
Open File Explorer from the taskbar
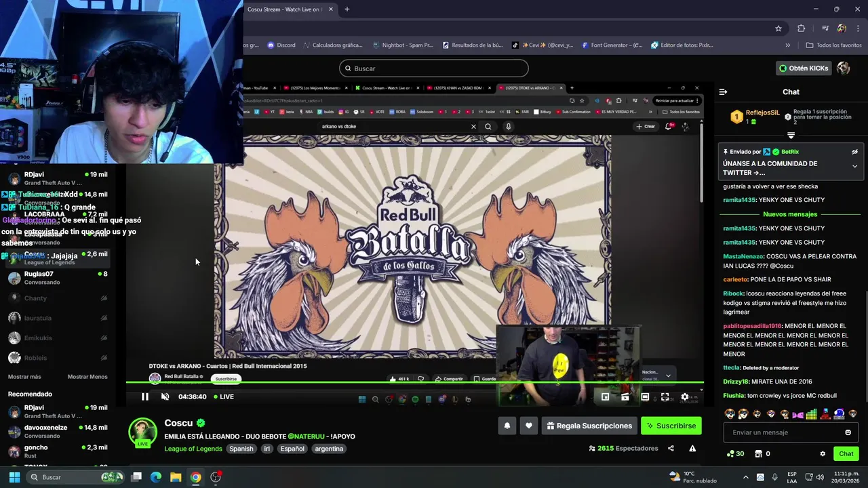tap(176, 477)
